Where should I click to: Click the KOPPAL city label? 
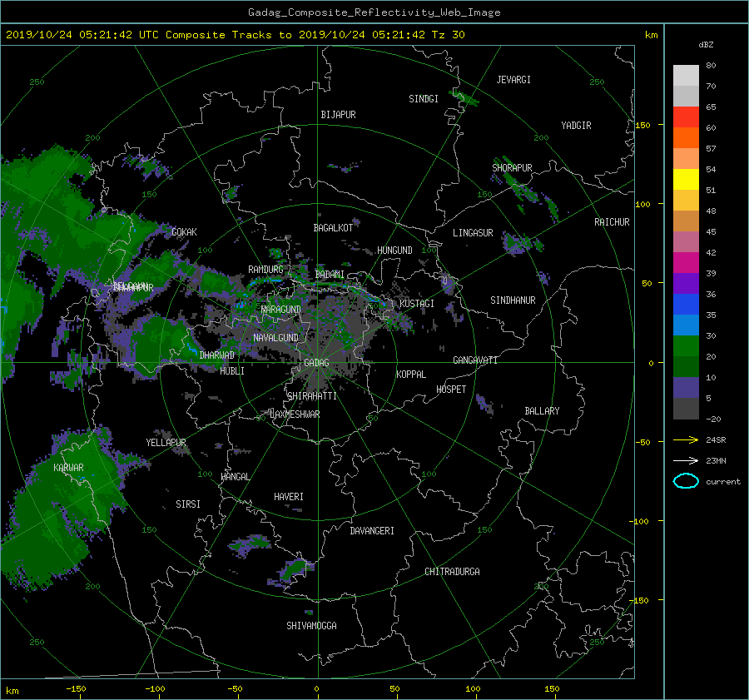tap(411, 375)
